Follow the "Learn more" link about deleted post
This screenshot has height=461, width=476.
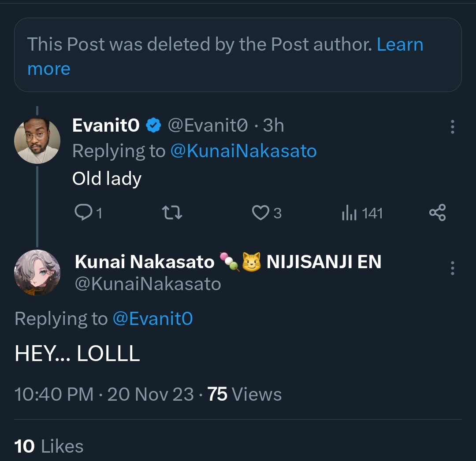pos(400,44)
